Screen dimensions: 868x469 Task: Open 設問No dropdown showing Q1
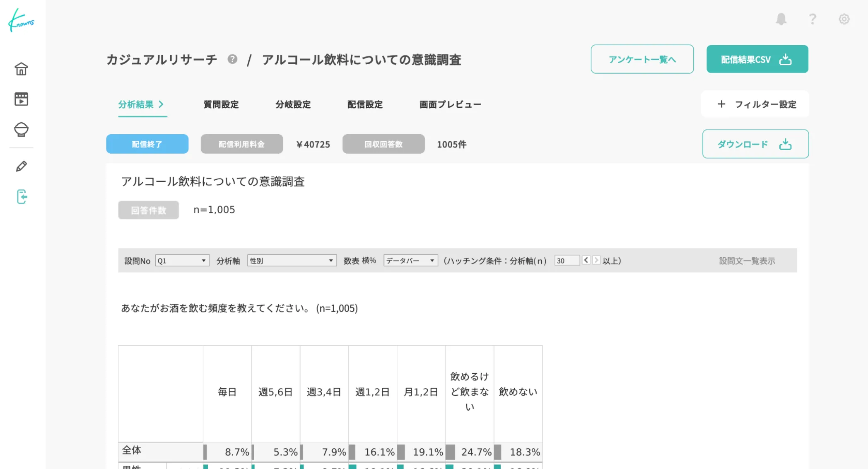click(x=182, y=261)
